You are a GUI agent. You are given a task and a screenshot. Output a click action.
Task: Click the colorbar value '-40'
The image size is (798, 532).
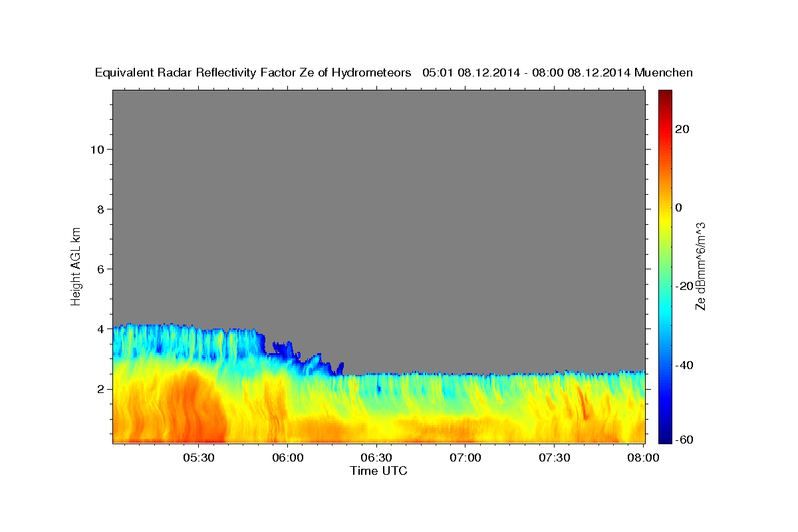click(684, 365)
